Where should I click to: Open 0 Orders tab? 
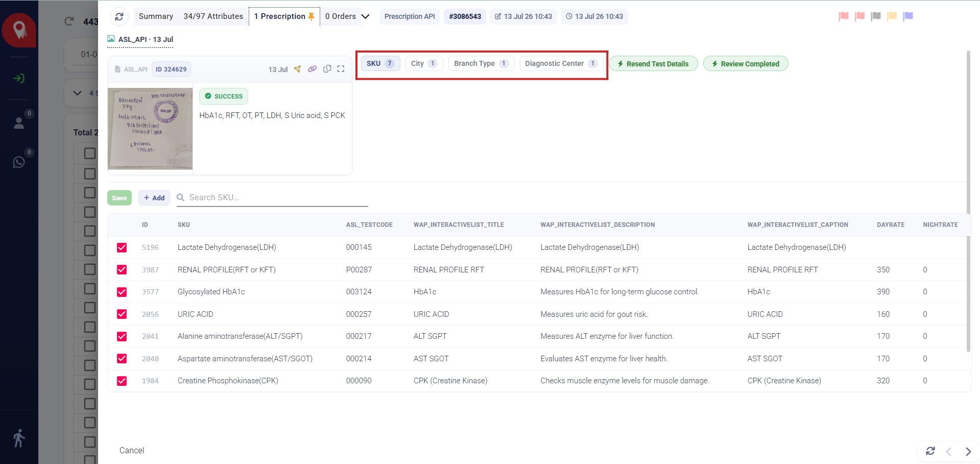[341, 16]
